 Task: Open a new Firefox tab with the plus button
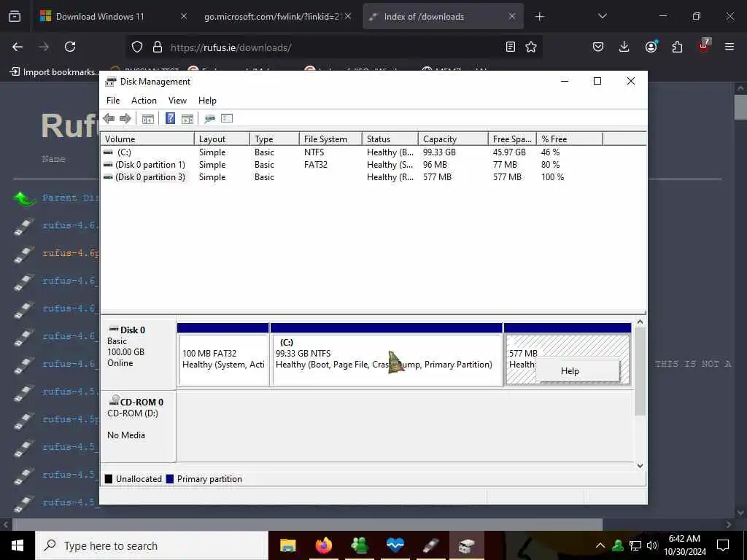point(539,17)
